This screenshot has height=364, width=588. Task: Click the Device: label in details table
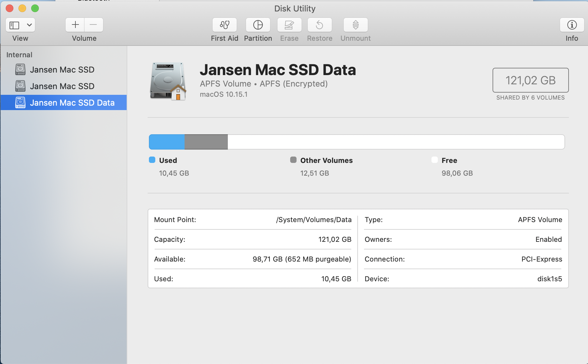pyautogui.click(x=377, y=279)
